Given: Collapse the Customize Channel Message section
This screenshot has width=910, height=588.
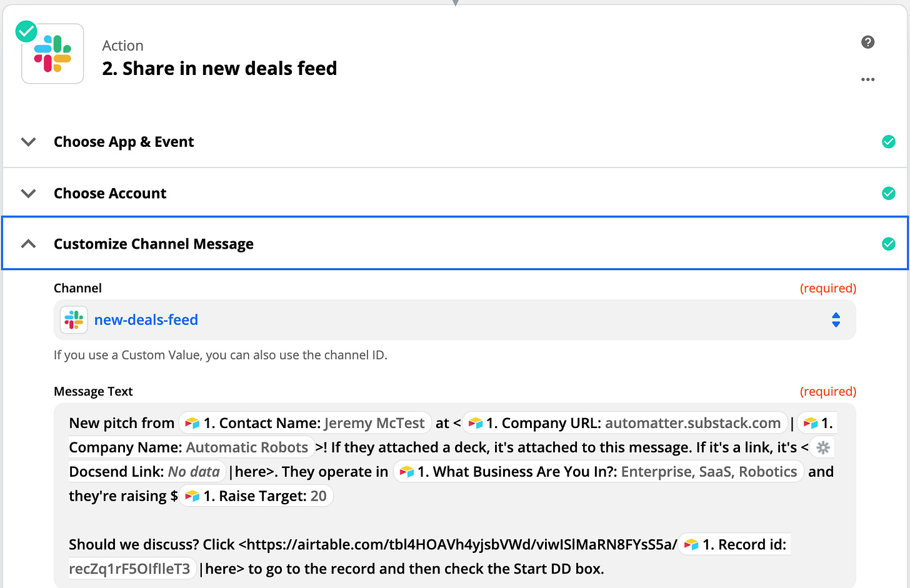Looking at the screenshot, I should point(29,244).
